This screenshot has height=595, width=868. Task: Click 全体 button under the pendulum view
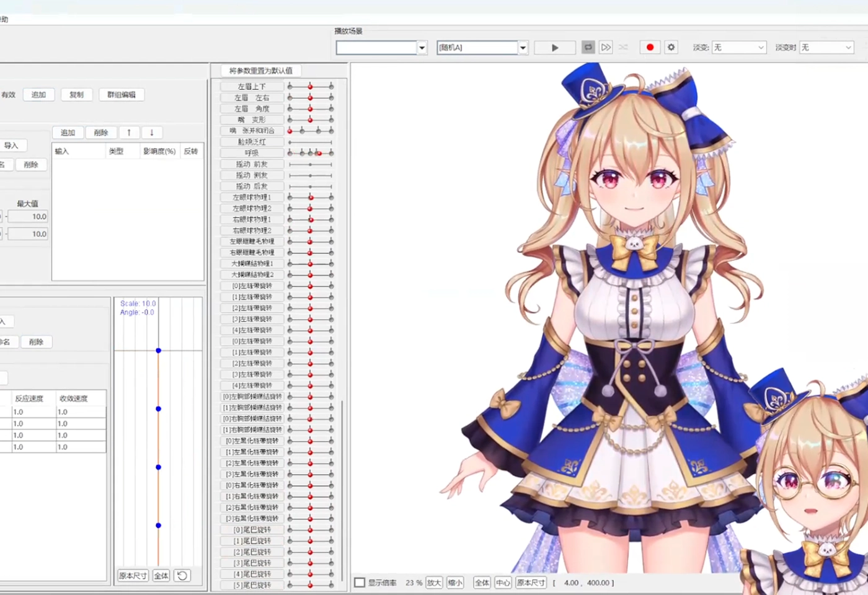[x=161, y=576]
